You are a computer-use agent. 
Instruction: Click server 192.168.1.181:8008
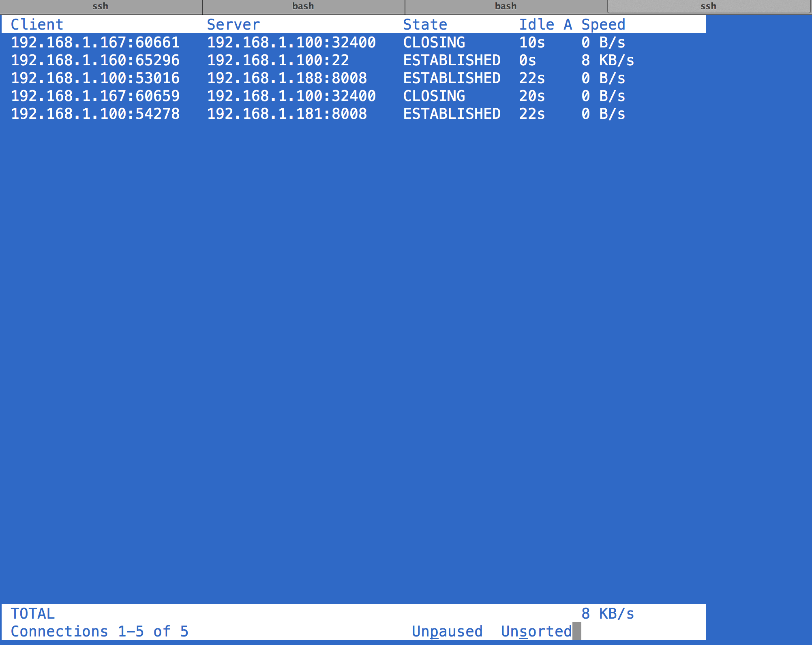(x=287, y=114)
